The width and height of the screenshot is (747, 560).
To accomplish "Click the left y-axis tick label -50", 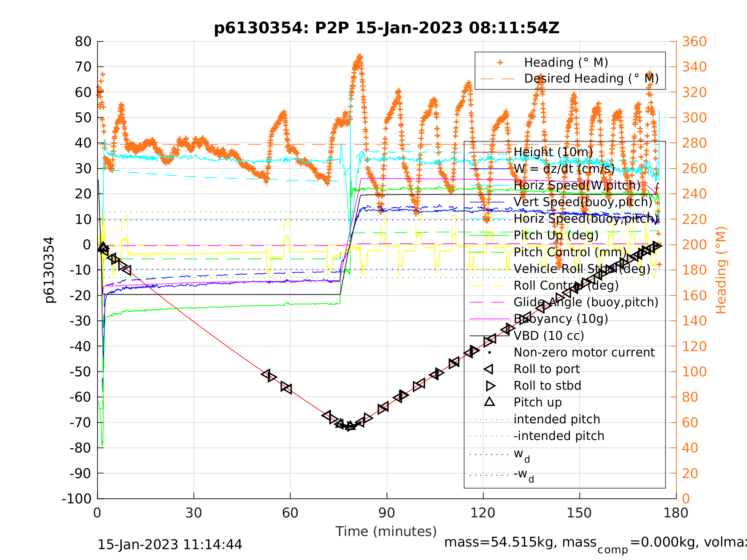I will 80,372.
